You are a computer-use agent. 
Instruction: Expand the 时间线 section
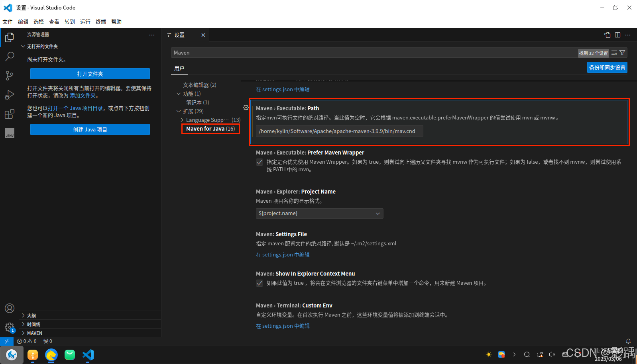tap(90, 324)
